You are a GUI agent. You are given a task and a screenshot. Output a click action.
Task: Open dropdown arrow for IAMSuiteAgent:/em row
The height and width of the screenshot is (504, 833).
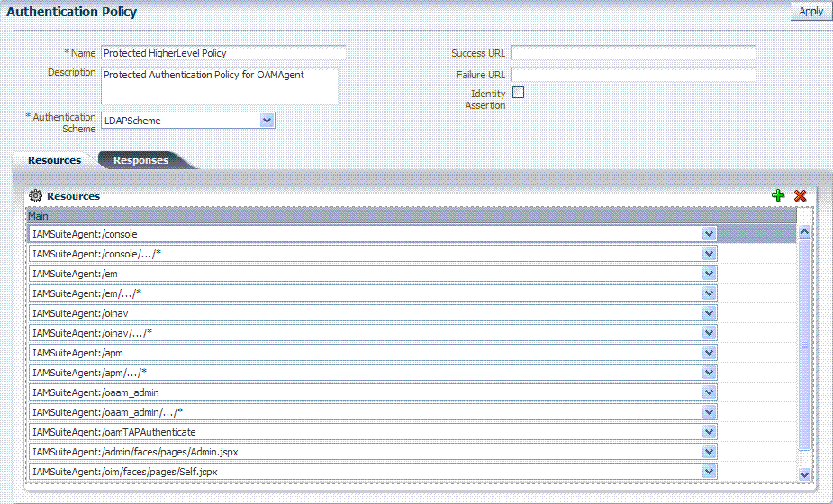[x=709, y=274]
